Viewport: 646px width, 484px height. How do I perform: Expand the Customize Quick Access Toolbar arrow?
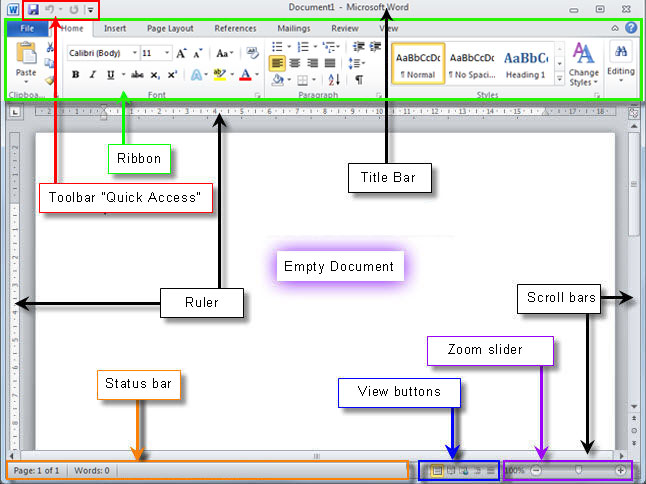(x=90, y=10)
